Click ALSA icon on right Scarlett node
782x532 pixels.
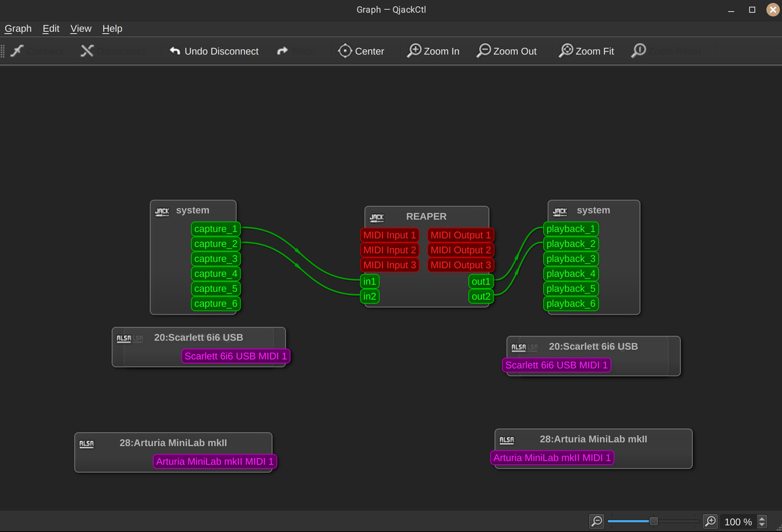tap(518, 348)
